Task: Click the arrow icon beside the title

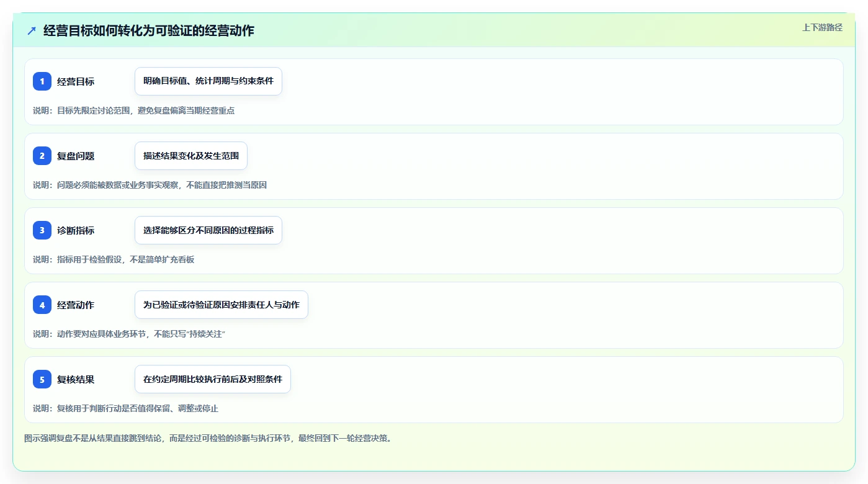Action: pos(32,30)
